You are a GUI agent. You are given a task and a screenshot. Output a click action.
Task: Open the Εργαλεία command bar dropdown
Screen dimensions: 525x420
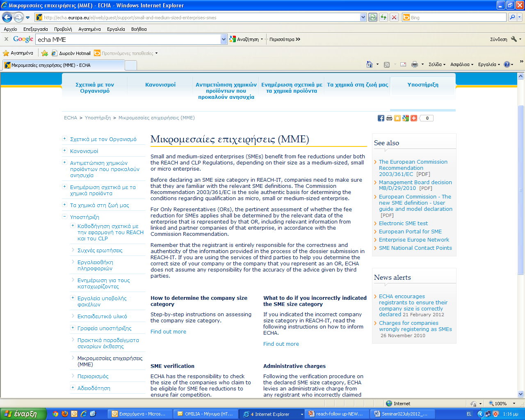coord(489,64)
